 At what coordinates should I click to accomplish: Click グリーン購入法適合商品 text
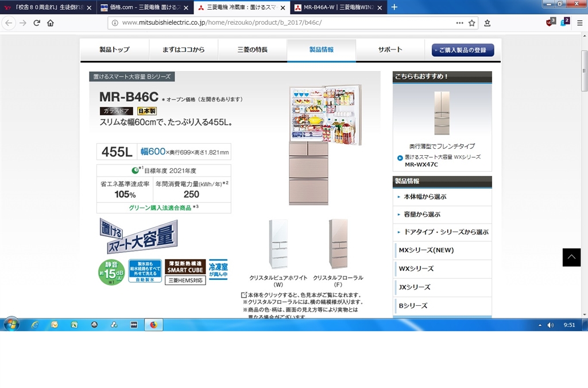160,208
